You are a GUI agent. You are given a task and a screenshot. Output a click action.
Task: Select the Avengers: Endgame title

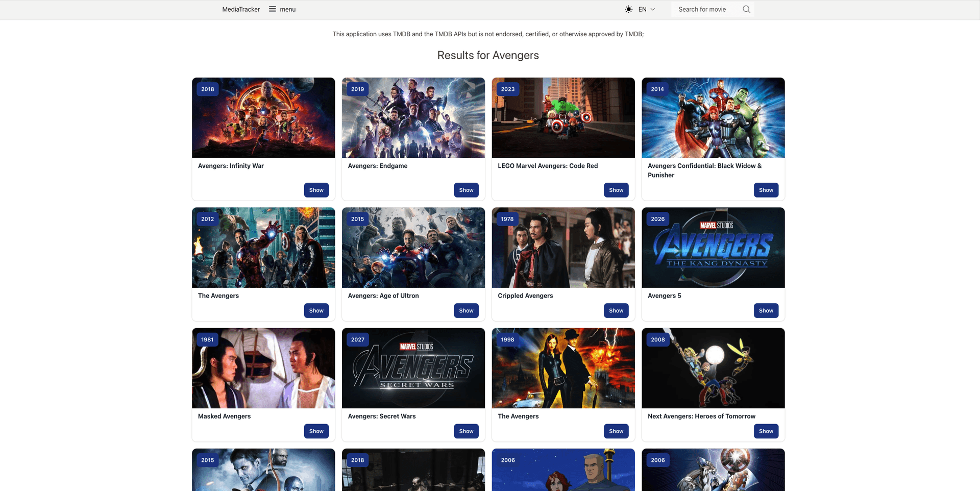pos(378,166)
